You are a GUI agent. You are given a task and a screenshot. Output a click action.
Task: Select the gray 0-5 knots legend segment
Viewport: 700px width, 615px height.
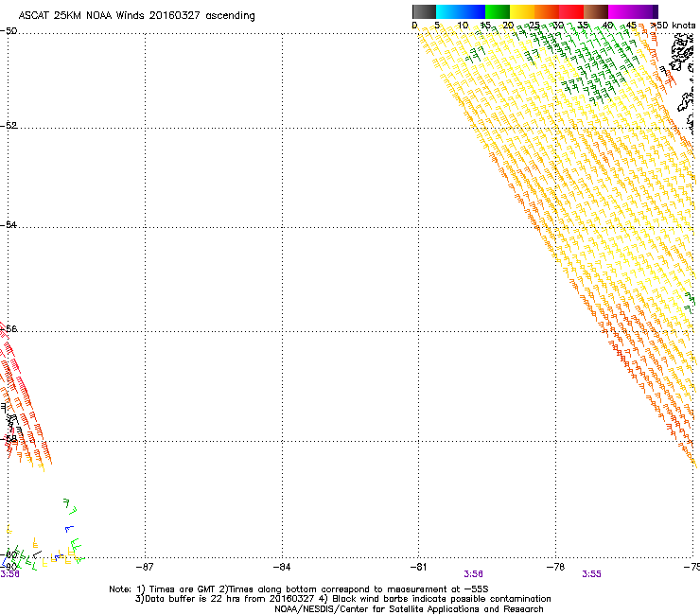pyautogui.click(x=424, y=11)
